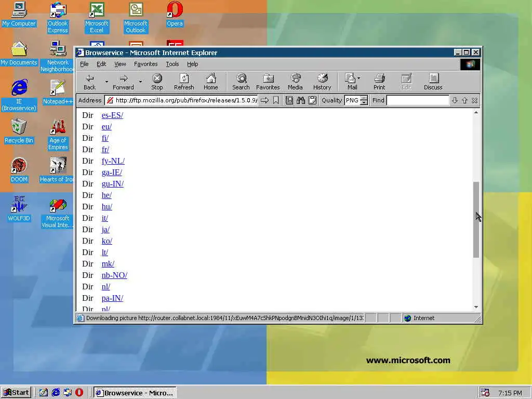The width and height of the screenshot is (532, 399).
Task: Open the Tools menu
Action: click(x=172, y=64)
